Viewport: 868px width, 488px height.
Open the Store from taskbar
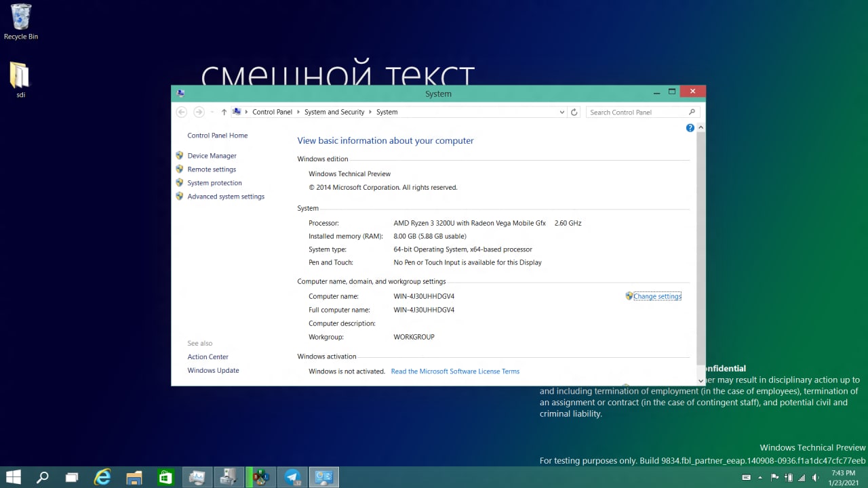pos(165,477)
